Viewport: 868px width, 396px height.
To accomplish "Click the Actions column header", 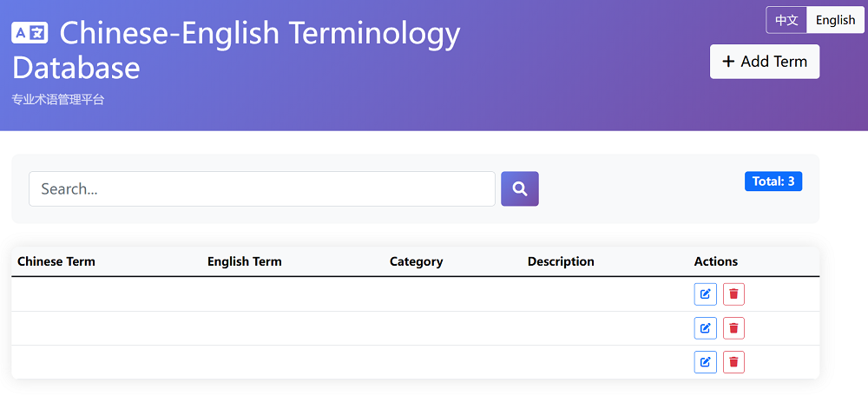I will 715,261.
